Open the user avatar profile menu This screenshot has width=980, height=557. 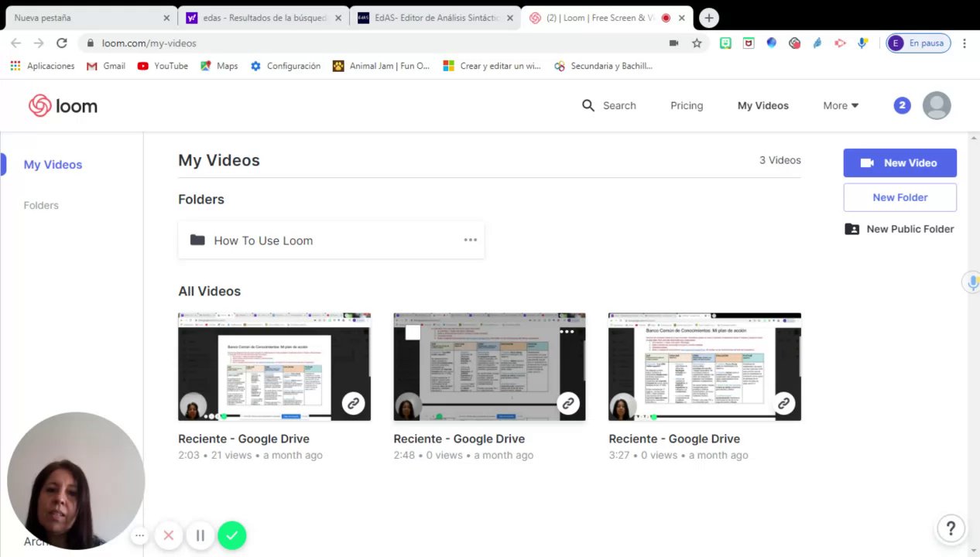pos(937,105)
